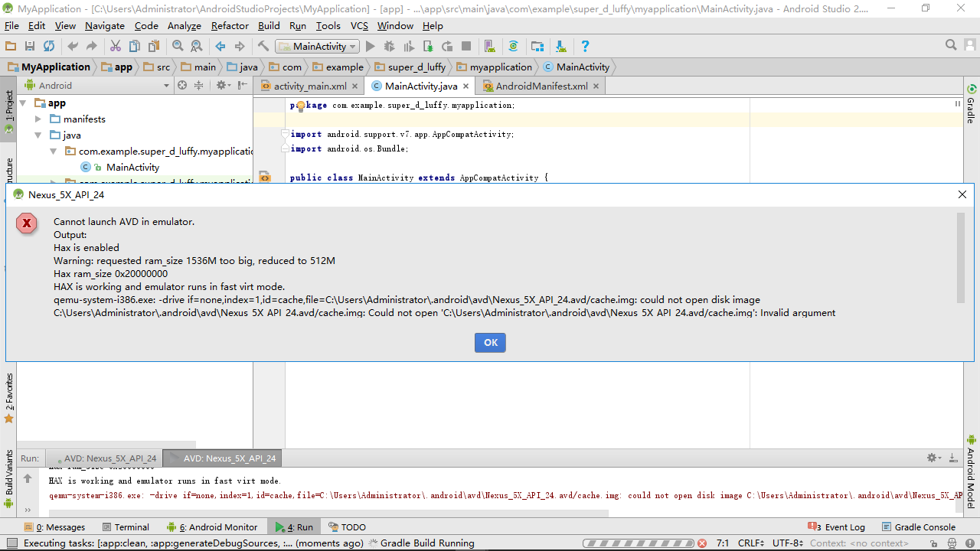
Task: Open the Run panel gear settings
Action: pyautogui.click(x=934, y=458)
